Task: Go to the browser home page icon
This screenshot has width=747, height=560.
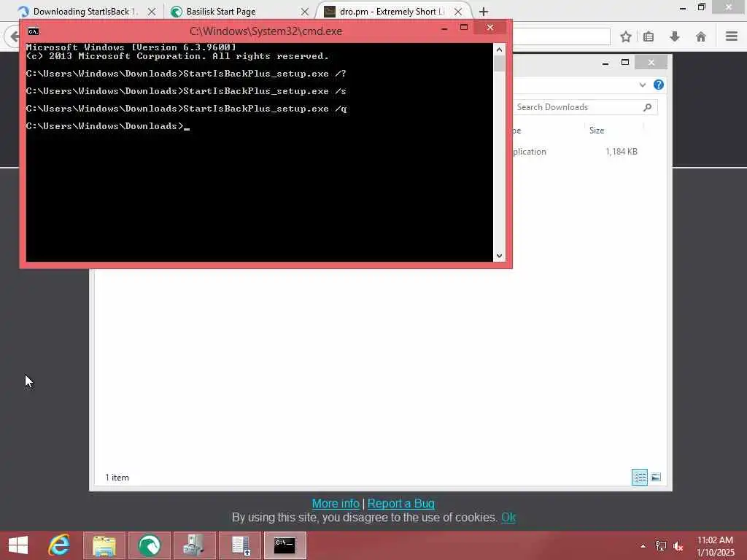Action: (701, 36)
